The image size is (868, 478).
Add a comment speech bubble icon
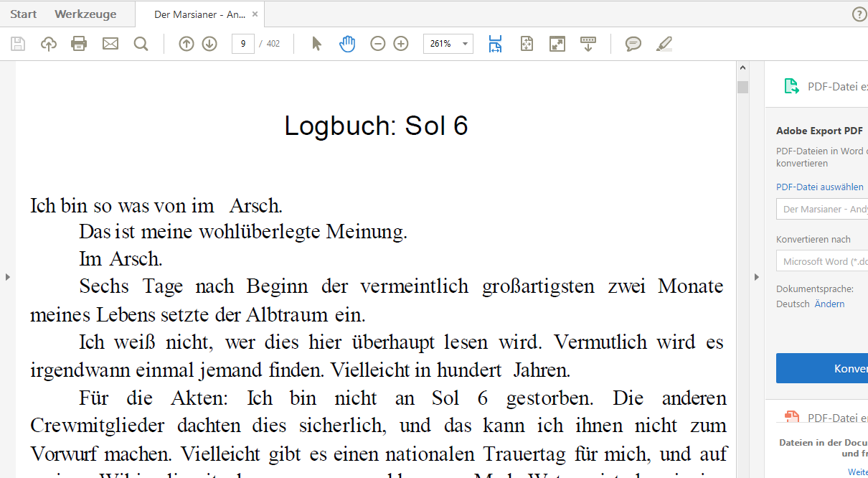click(x=633, y=44)
